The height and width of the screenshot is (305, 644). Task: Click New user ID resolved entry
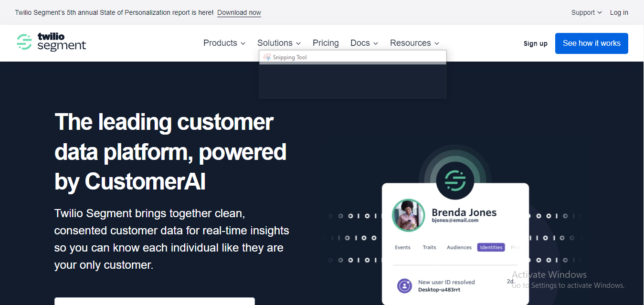446,282
